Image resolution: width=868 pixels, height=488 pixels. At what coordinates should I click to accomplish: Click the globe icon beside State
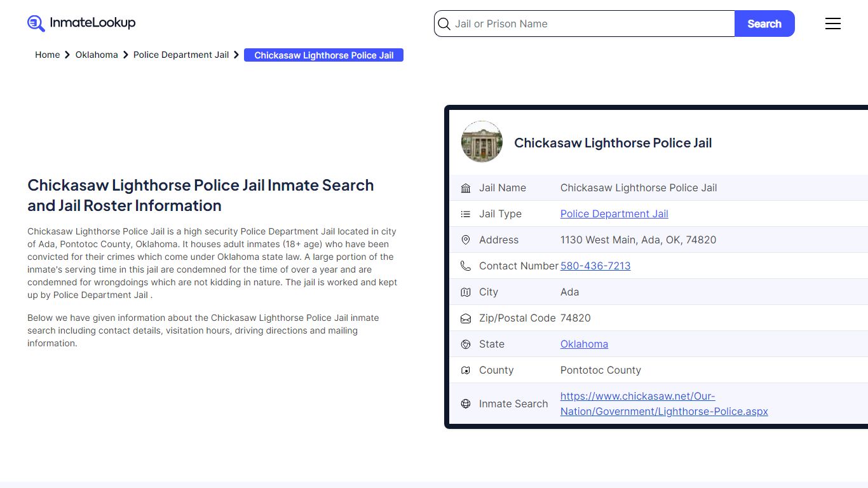tap(466, 344)
